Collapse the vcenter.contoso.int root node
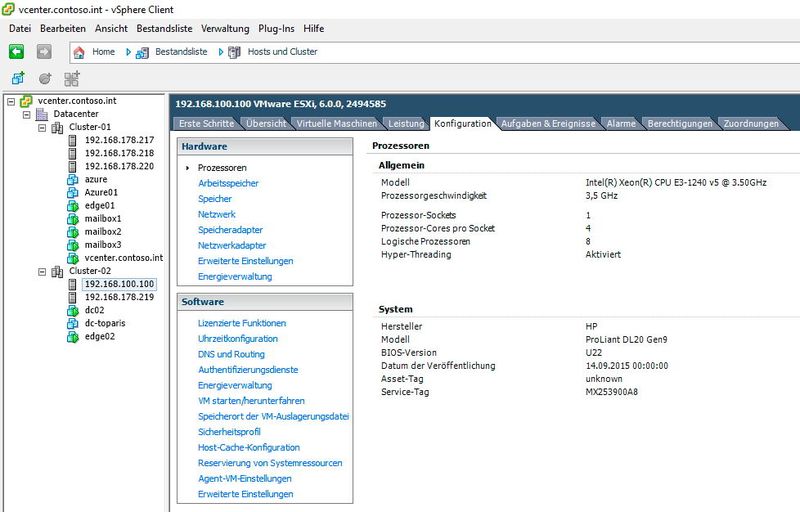Screen dimensions: 800x512 pos(11,101)
